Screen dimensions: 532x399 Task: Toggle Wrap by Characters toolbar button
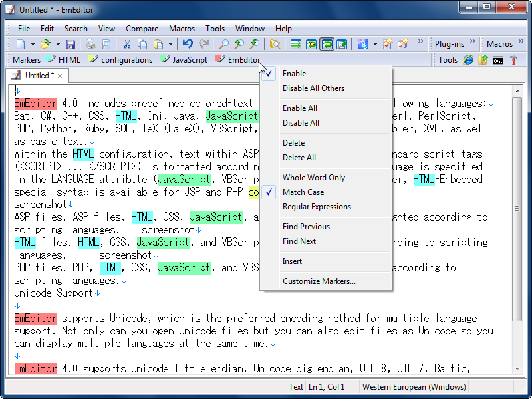click(311, 44)
